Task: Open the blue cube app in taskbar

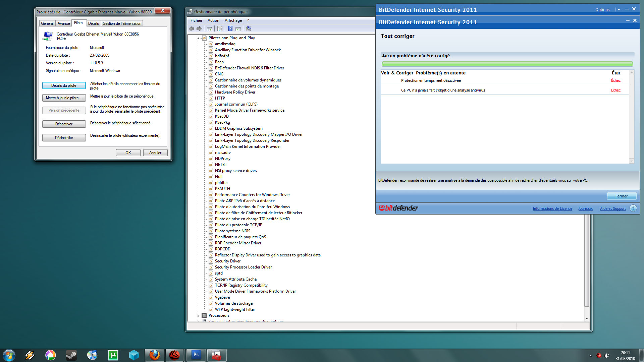Action: pyautogui.click(x=134, y=355)
